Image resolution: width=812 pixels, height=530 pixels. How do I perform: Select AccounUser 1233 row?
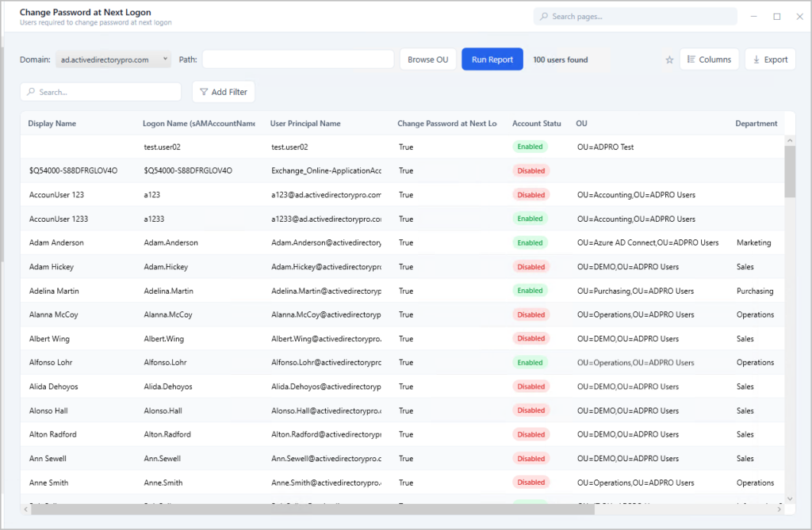click(402, 219)
